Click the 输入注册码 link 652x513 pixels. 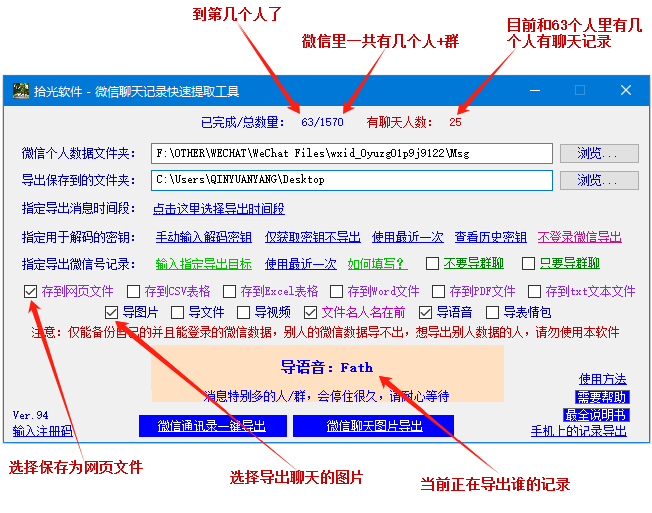(42, 431)
